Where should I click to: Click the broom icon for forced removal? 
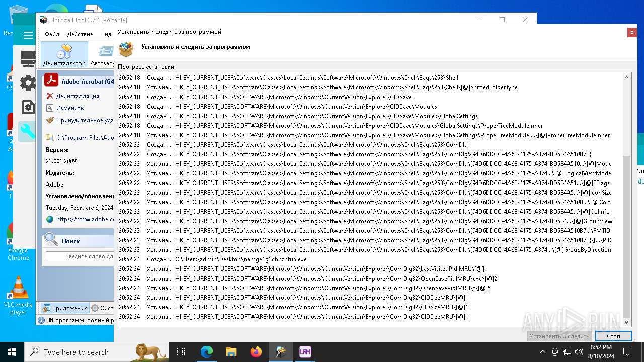click(50, 120)
